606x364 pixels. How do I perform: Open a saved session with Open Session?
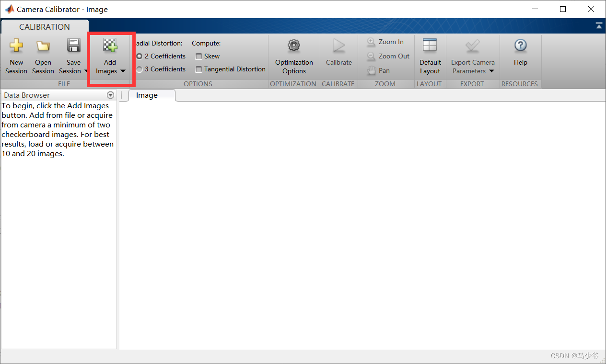(x=43, y=57)
